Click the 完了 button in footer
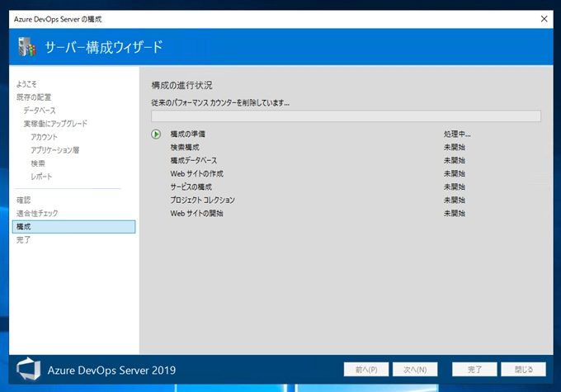The image size is (561, 392). point(474,370)
